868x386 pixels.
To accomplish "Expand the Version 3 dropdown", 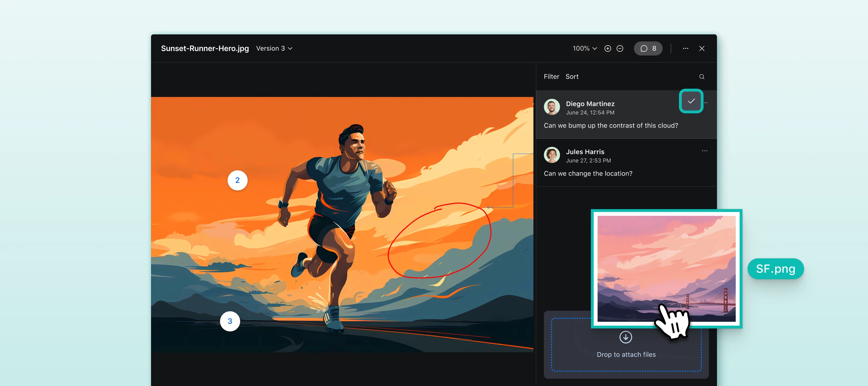I will [274, 49].
